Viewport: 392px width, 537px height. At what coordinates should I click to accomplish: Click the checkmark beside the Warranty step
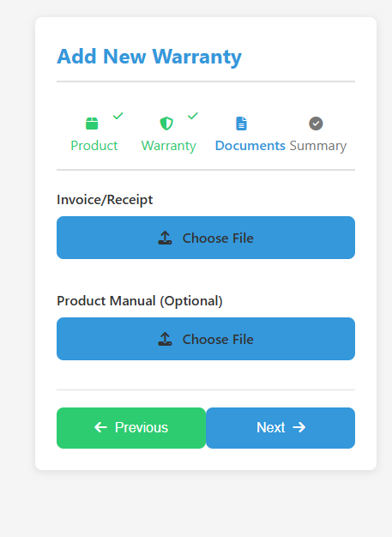pos(193,116)
